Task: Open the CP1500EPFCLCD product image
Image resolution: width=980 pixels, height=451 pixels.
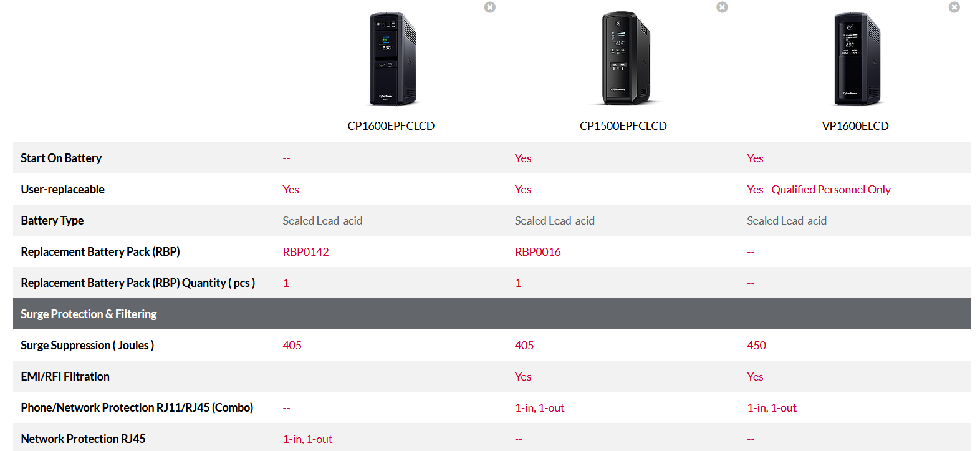Action: pyautogui.click(x=623, y=59)
